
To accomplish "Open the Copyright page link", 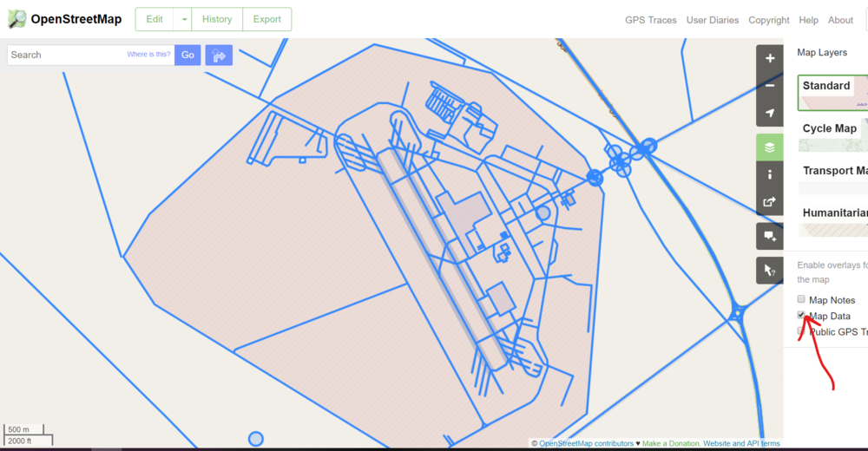I will [x=769, y=20].
